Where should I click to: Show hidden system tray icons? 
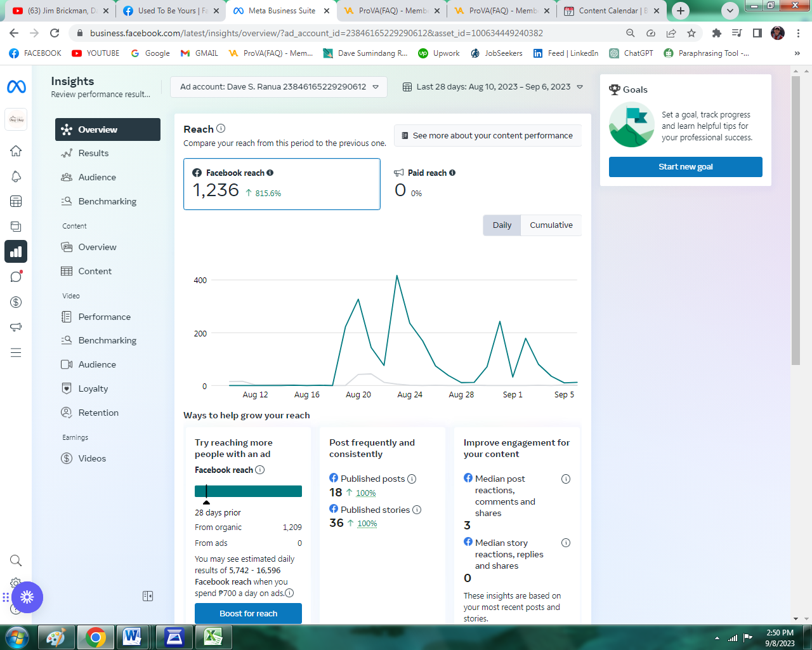717,638
